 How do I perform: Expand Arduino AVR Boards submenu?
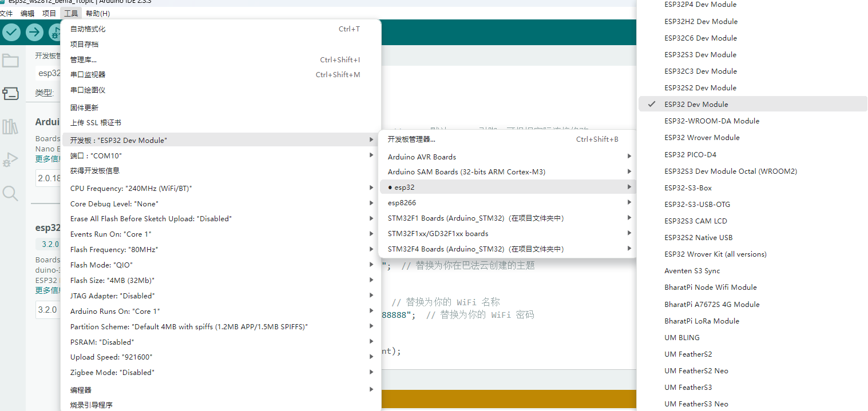pyautogui.click(x=508, y=157)
